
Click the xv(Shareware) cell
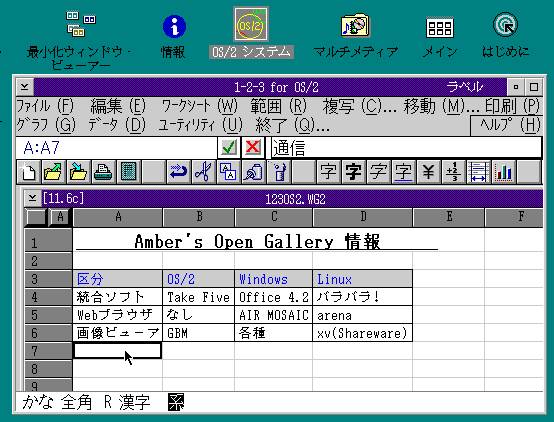click(363, 333)
